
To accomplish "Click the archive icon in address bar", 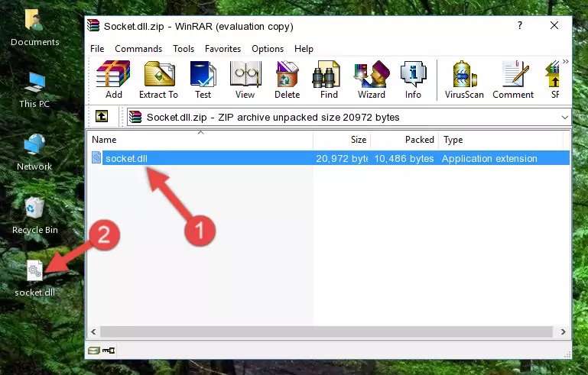I will pyautogui.click(x=135, y=118).
